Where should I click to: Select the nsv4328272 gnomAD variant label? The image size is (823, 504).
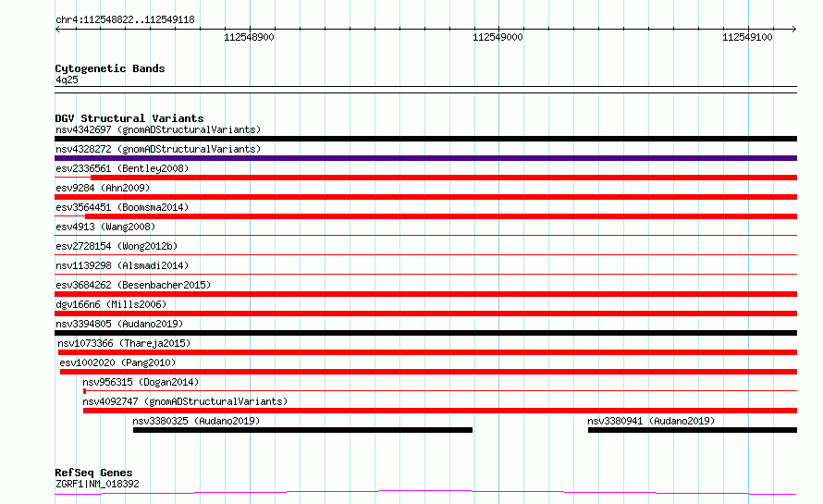[x=158, y=149]
